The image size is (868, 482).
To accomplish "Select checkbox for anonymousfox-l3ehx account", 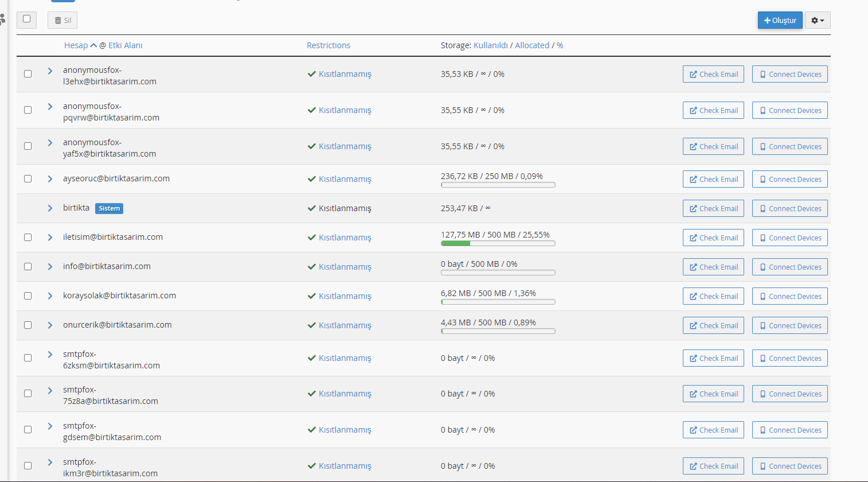I will point(28,73).
